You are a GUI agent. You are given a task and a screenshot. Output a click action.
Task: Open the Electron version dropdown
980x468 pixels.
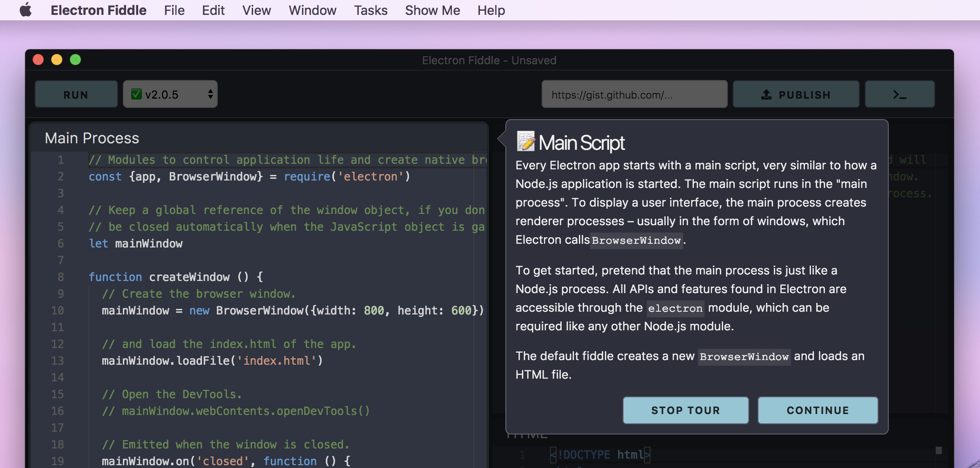pyautogui.click(x=170, y=94)
